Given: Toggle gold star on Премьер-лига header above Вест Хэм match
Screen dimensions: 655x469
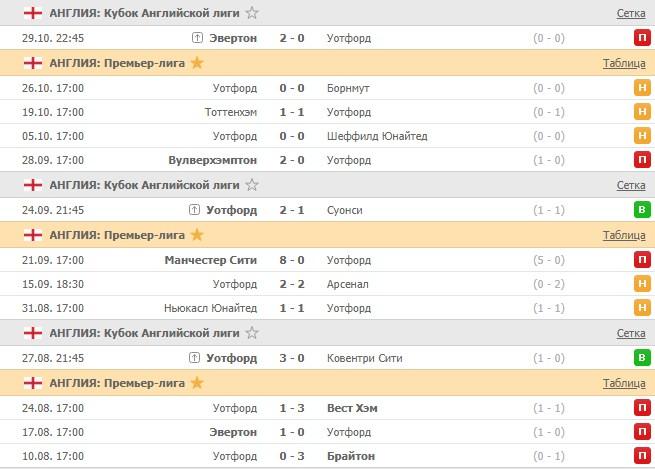Looking at the screenshot, I should point(197,382).
